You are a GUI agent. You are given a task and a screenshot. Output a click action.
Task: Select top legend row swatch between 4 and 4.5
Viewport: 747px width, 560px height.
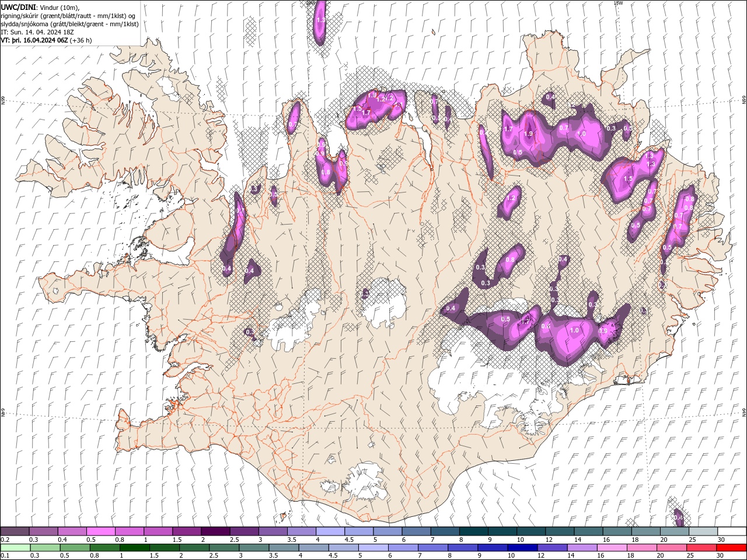click(x=330, y=531)
